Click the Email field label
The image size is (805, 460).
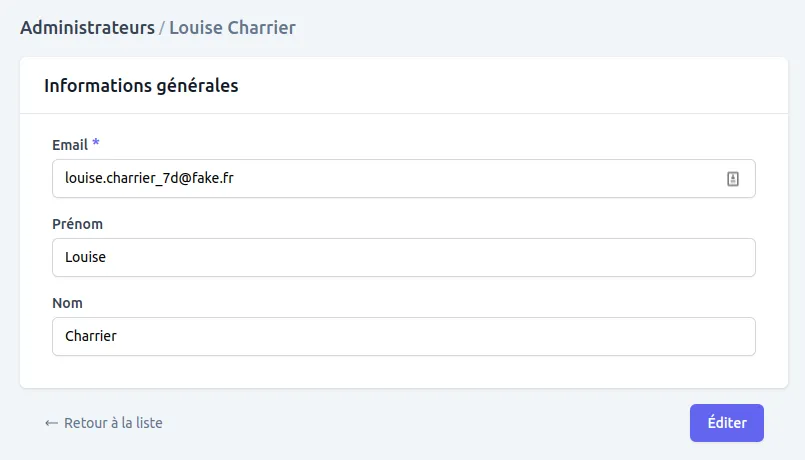click(70, 144)
